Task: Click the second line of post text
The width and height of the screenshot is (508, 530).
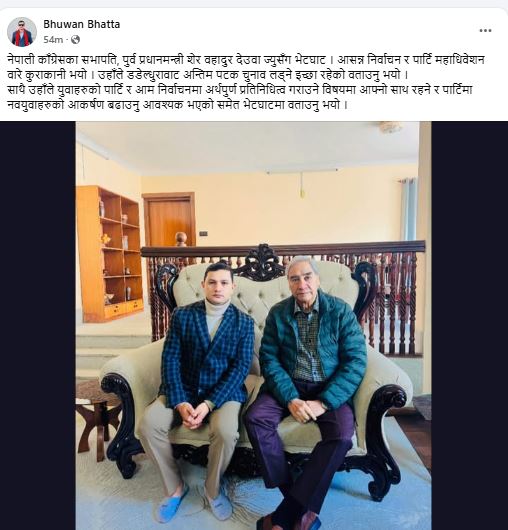Action: 207,75
